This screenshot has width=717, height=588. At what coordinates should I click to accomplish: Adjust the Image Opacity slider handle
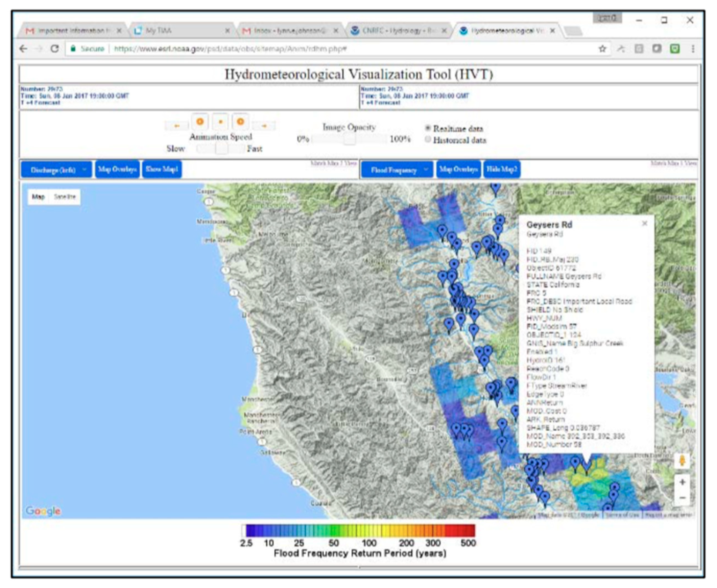tap(349, 139)
